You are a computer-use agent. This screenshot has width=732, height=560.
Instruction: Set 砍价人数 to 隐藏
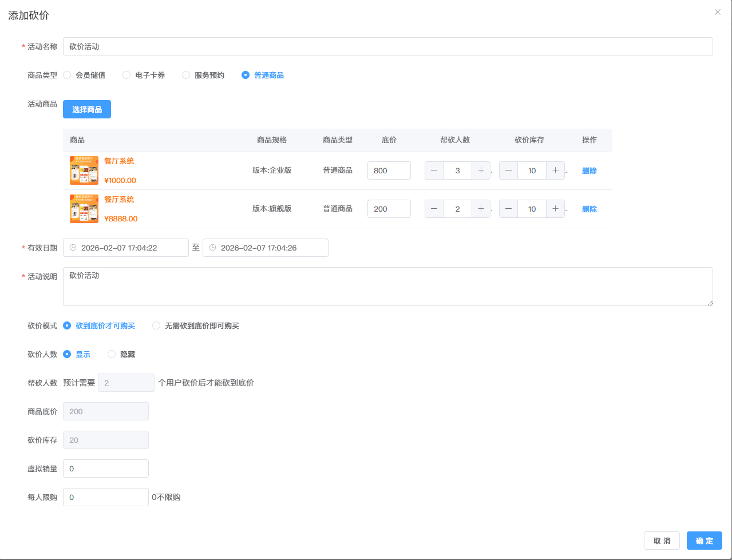[x=121, y=354]
